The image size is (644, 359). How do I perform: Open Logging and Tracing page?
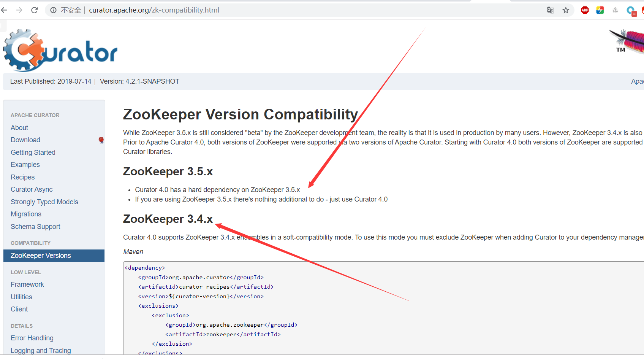click(41, 351)
